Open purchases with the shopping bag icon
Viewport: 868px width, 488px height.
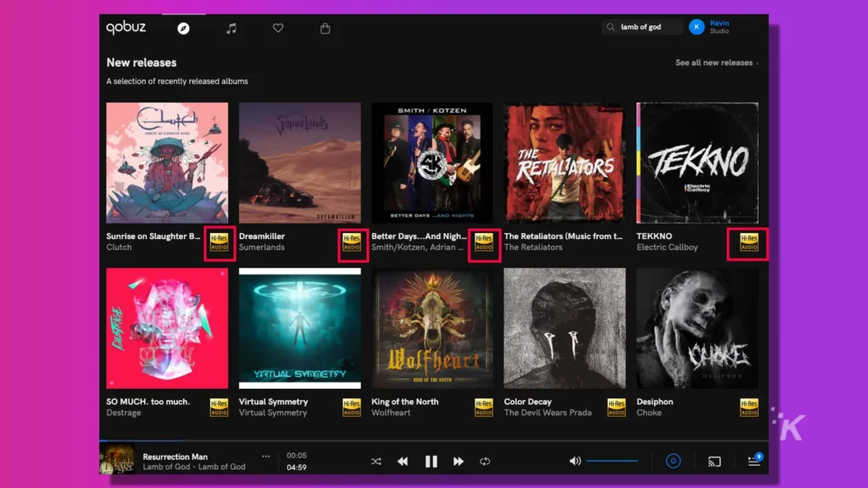click(325, 27)
